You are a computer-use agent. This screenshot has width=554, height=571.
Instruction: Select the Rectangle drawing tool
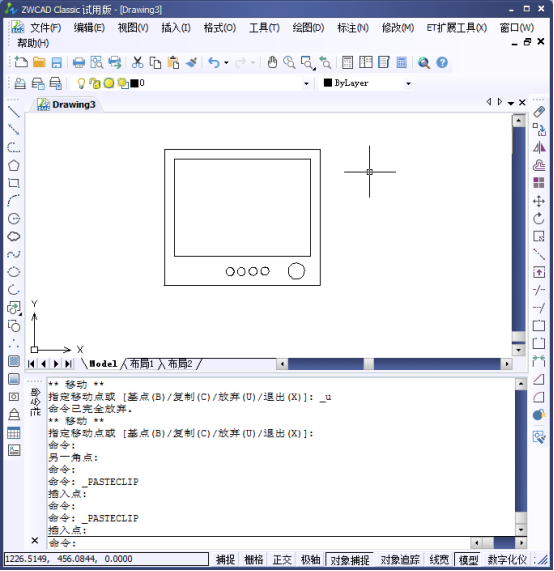(14, 183)
